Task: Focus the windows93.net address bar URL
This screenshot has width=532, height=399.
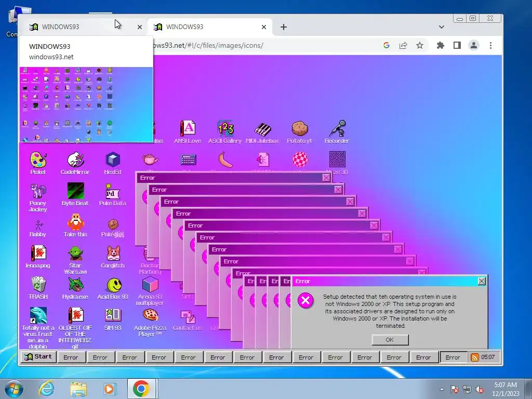Action: click(x=209, y=45)
